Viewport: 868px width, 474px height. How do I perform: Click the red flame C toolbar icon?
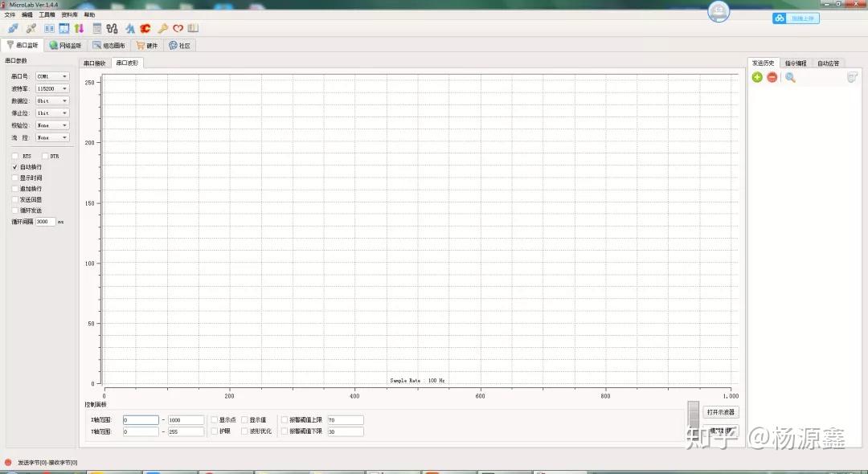point(145,28)
